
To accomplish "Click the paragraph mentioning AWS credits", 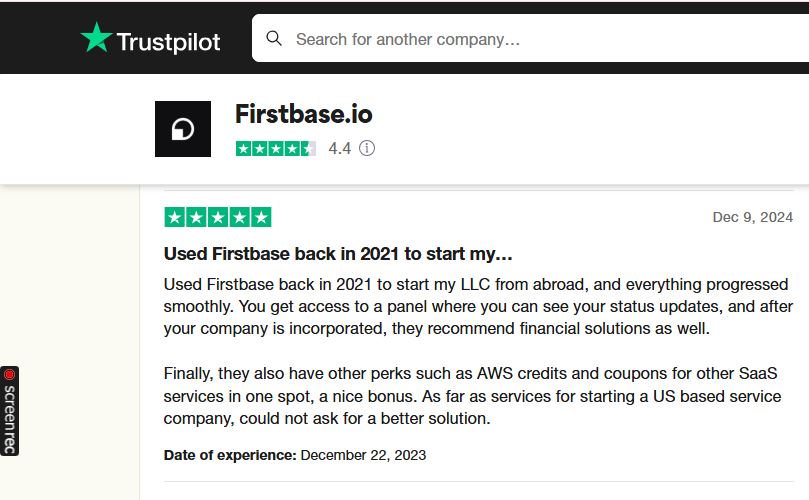I will [473, 396].
